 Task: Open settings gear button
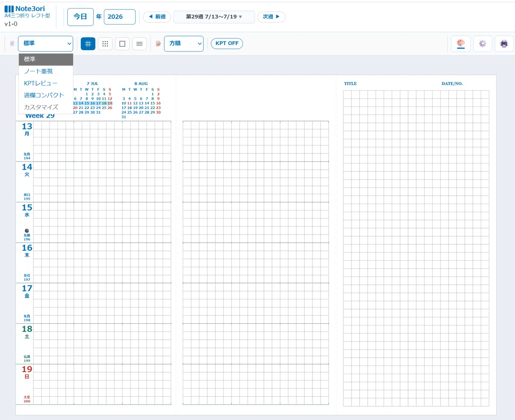pos(483,43)
